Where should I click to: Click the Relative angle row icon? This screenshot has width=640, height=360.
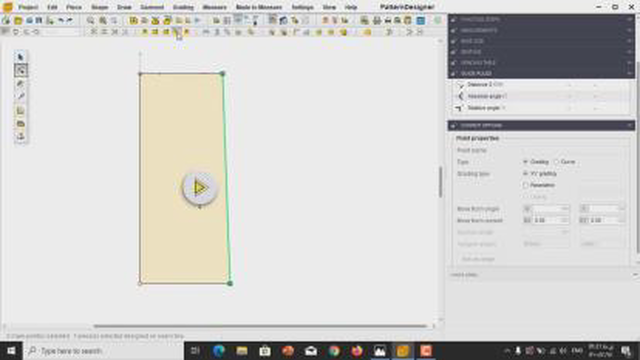[459, 108]
